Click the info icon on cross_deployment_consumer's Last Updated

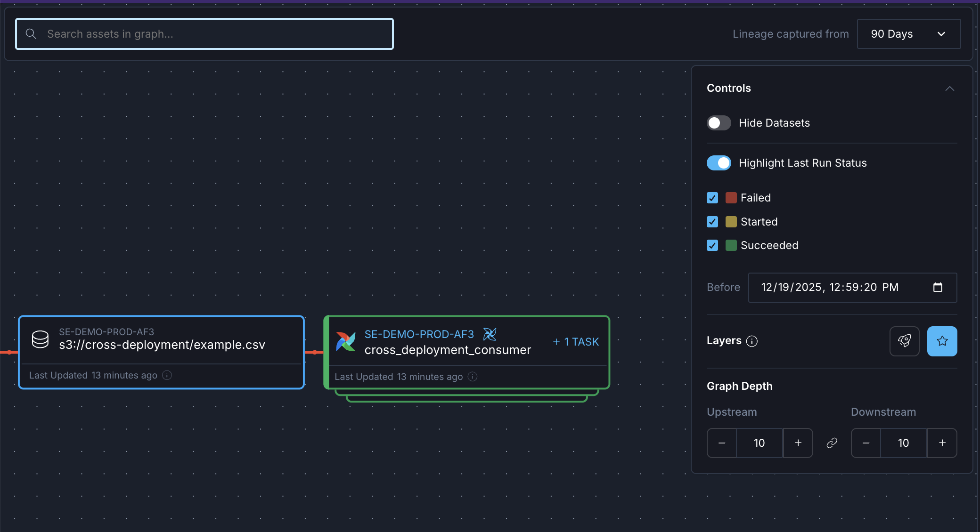(473, 376)
